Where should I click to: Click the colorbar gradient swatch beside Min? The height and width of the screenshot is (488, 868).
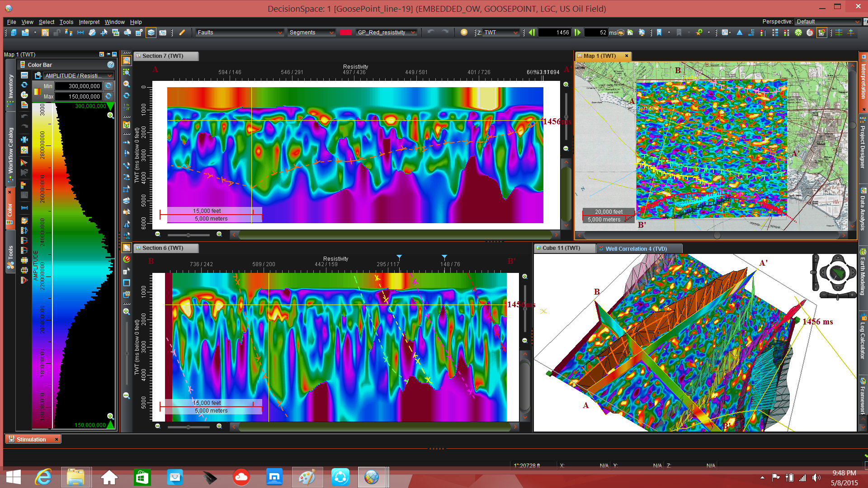click(x=37, y=91)
